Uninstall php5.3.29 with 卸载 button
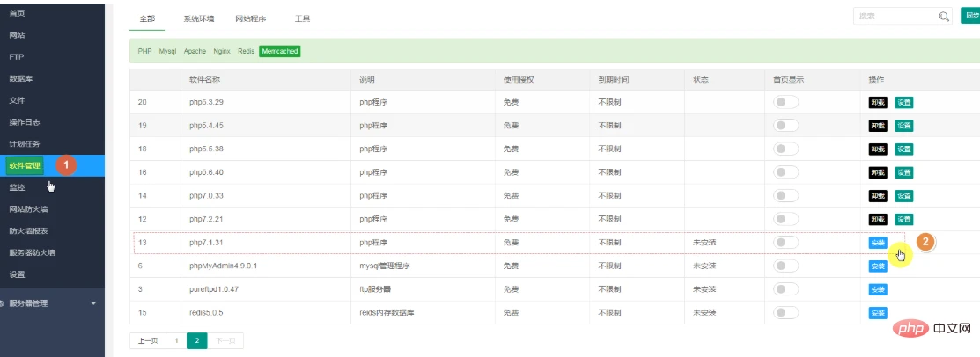Image resolution: width=980 pixels, height=357 pixels. click(878, 102)
